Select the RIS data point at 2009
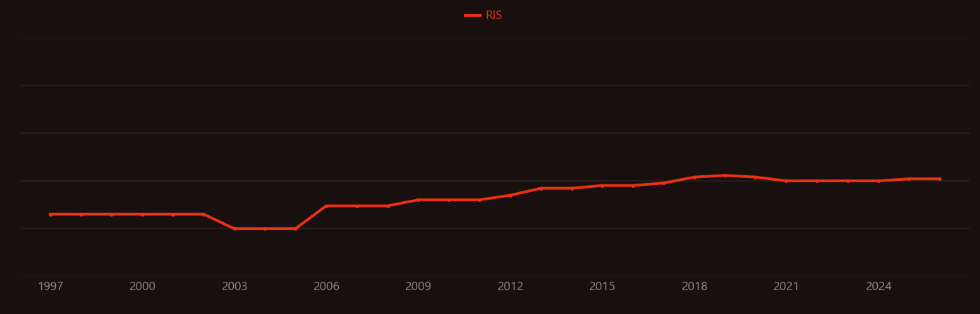The width and height of the screenshot is (980, 314). pyautogui.click(x=418, y=200)
